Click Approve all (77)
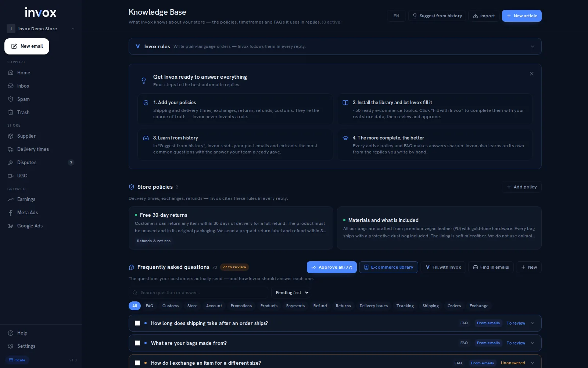The image size is (588, 368). (332, 267)
